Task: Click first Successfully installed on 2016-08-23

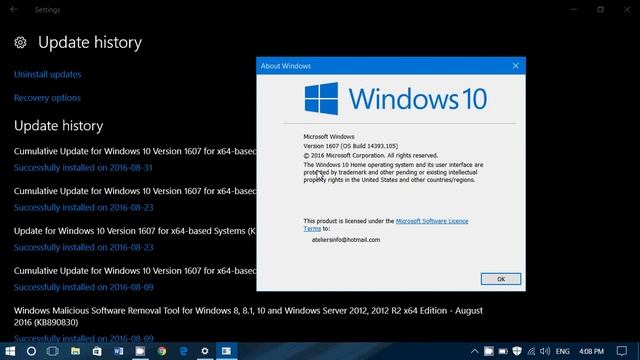Action: coord(84,208)
